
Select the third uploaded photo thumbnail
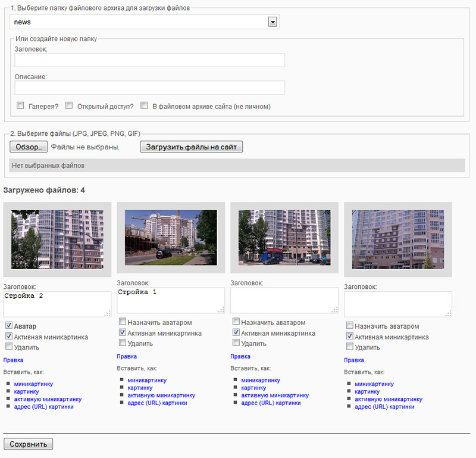[x=284, y=237]
